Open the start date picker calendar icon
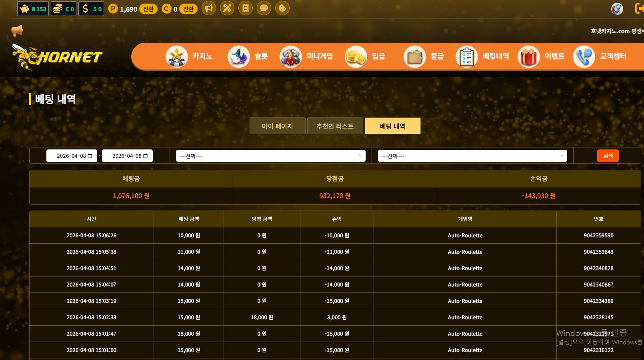 pyautogui.click(x=90, y=156)
